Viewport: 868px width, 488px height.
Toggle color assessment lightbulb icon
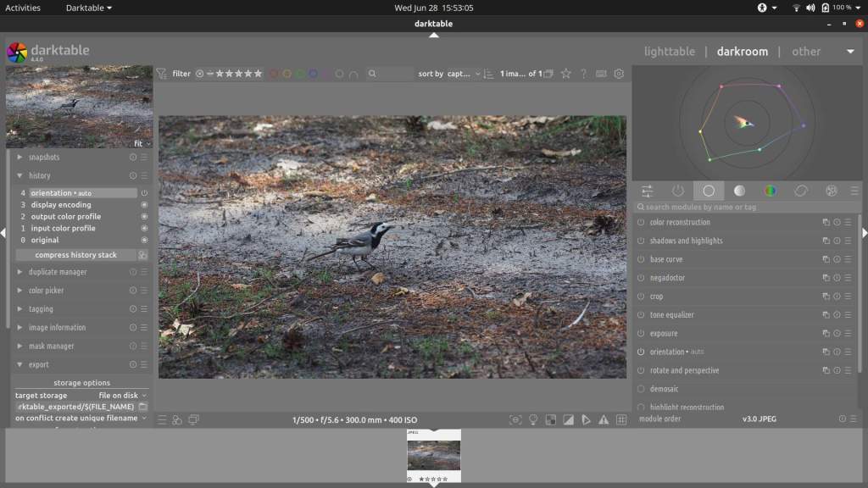coord(533,420)
